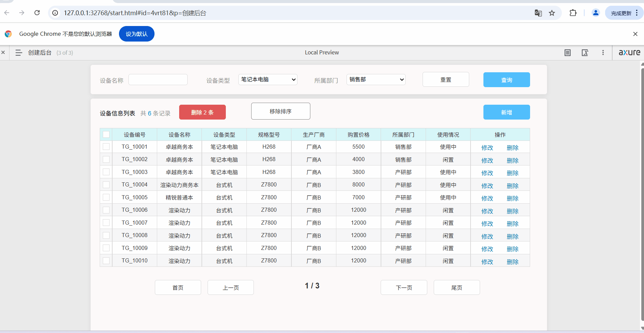Click the 设为默认 set-default browser button
The image size is (644, 333).
tap(137, 34)
